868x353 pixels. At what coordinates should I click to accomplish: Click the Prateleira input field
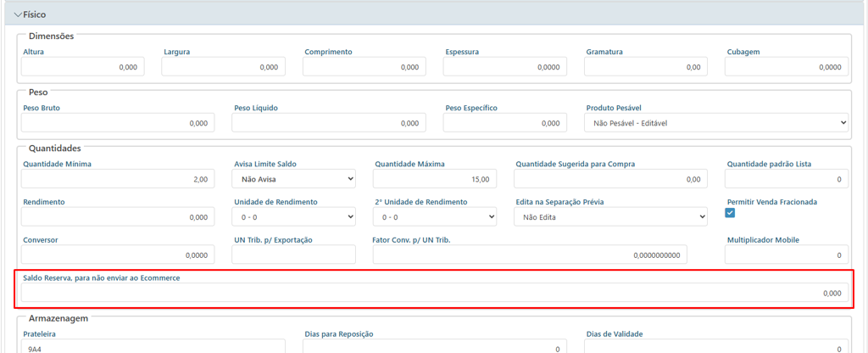pyautogui.click(x=153, y=348)
